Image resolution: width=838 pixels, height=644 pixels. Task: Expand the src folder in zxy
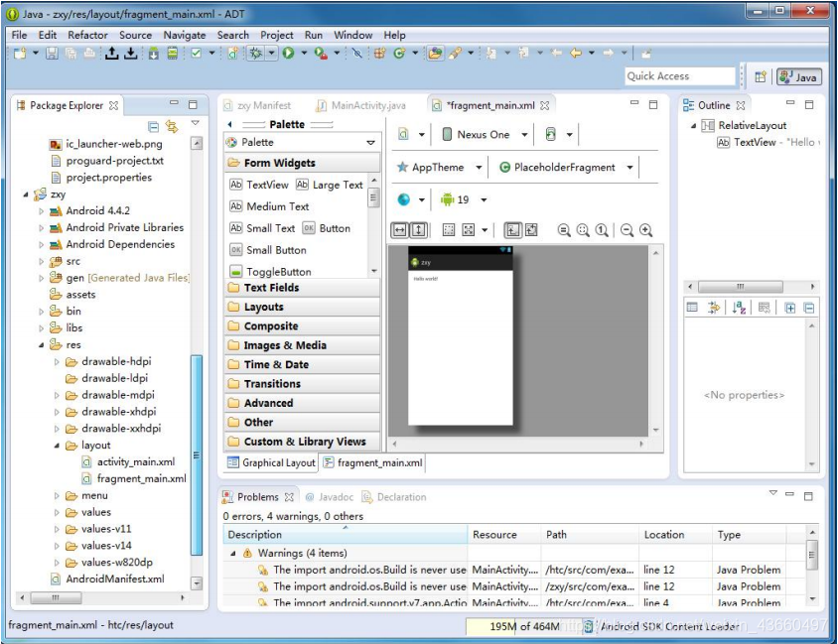pos(41,262)
